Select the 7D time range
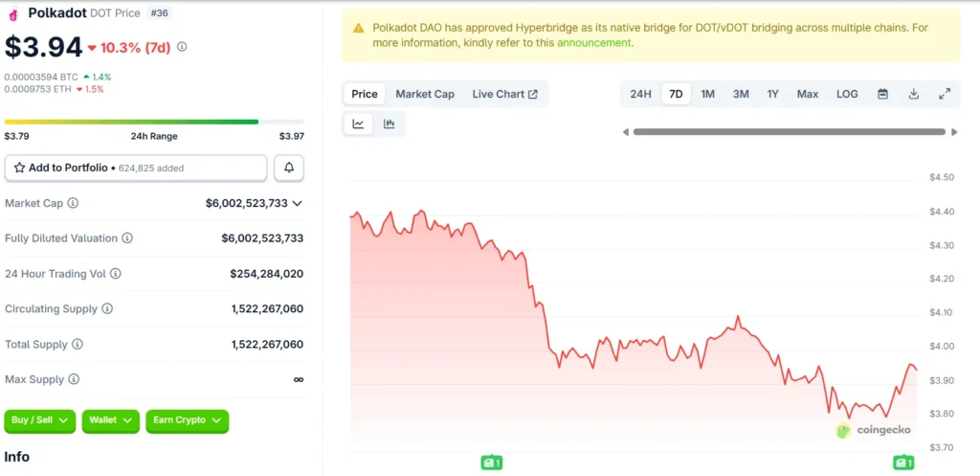Image resolution: width=980 pixels, height=476 pixels. (676, 94)
